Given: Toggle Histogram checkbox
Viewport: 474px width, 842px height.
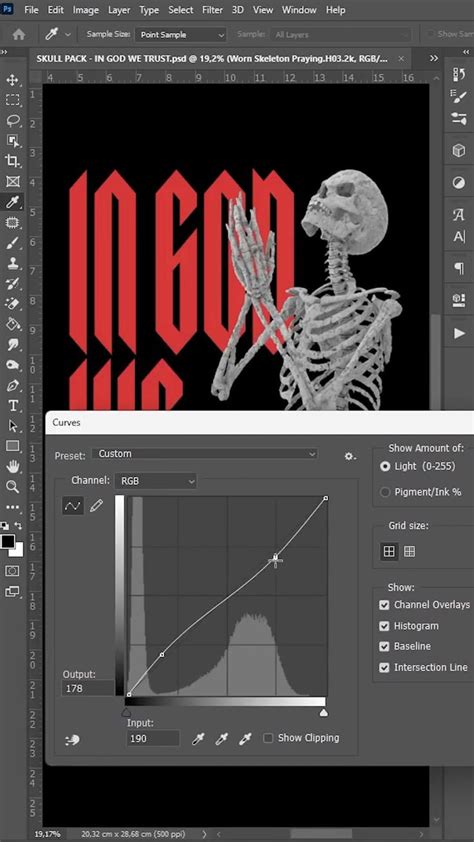Looking at the screenshot, I should point(384,626).
